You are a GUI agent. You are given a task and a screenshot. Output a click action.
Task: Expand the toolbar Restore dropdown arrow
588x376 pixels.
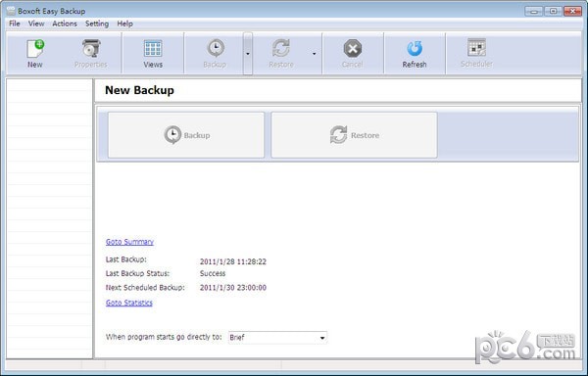click(315, 54)
